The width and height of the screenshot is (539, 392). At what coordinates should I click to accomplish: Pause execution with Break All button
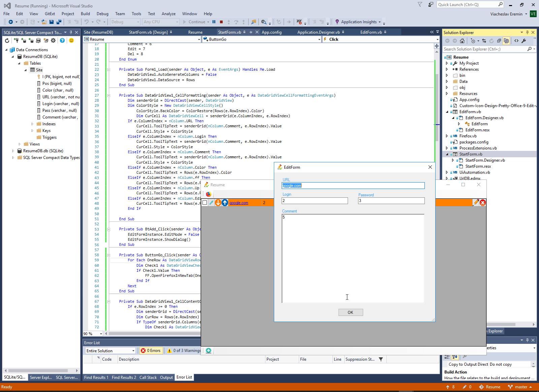214,22
